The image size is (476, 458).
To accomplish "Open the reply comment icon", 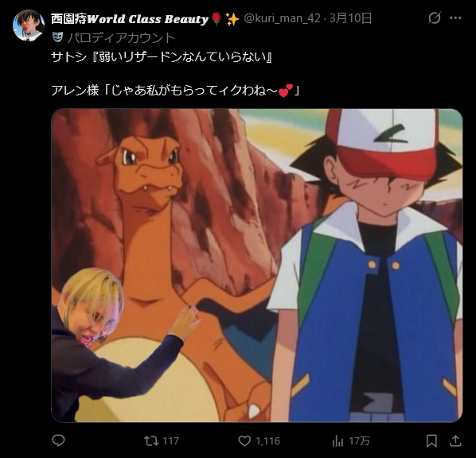I will [58, 441].
